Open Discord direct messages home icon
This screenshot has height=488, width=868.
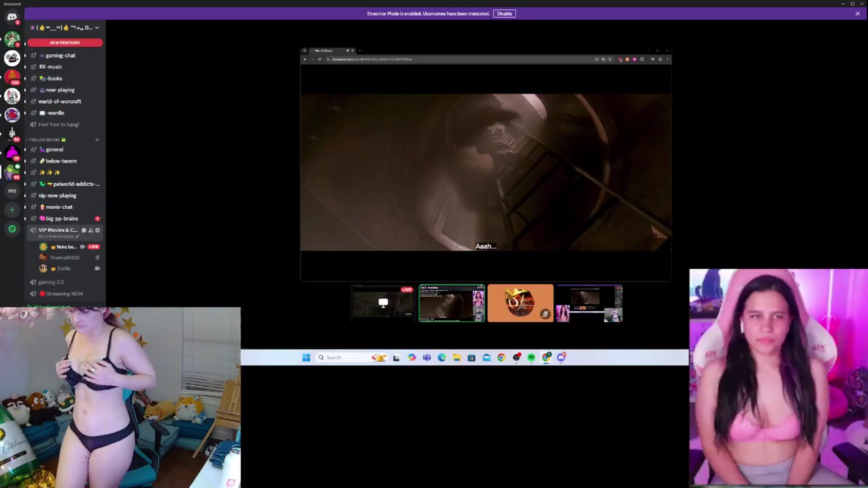pos(12,17)
